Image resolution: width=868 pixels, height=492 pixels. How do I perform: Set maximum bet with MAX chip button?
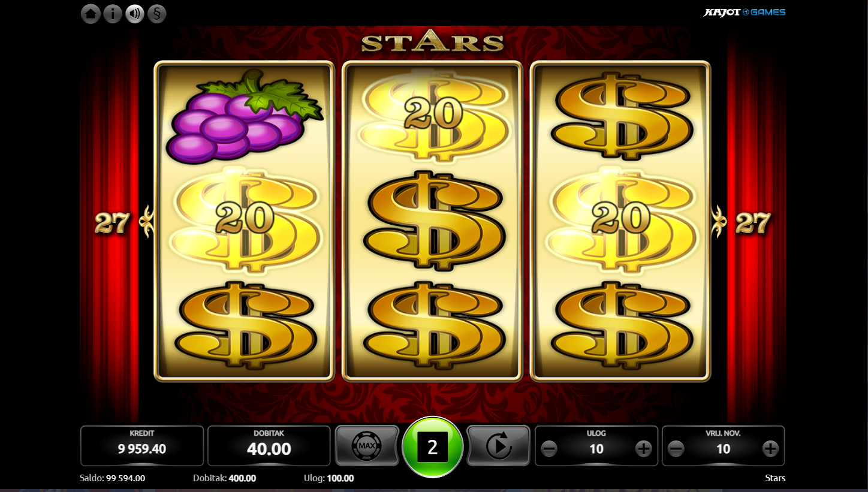click(x=367, y=446)
